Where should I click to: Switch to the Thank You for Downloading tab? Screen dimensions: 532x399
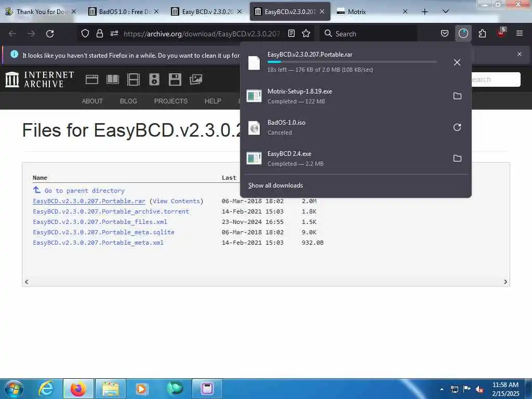(41, 11)
